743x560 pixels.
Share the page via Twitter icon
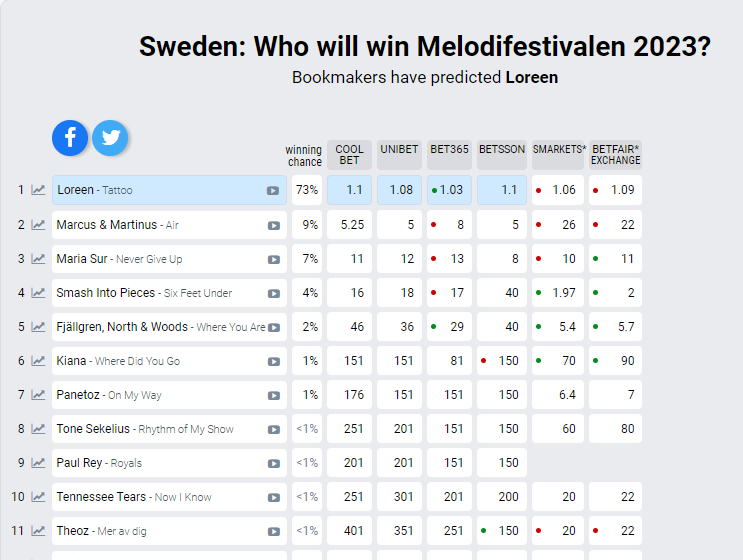tap(110, 137)
